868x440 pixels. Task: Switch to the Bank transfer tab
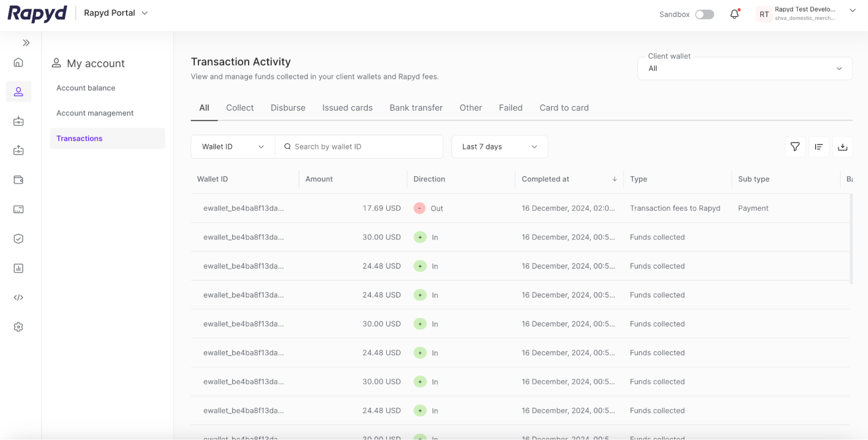pyautogui.click(x=416, y=108)
